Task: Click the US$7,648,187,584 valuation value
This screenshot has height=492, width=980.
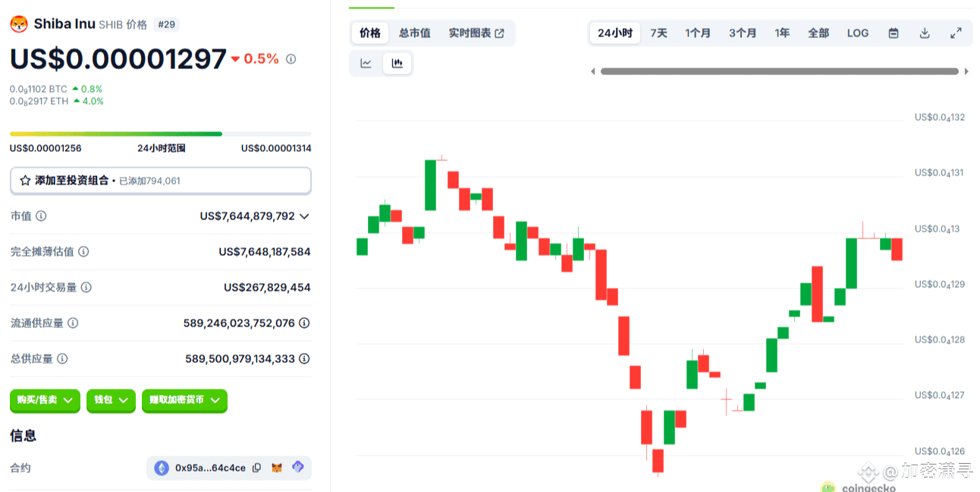Action: 265,251
